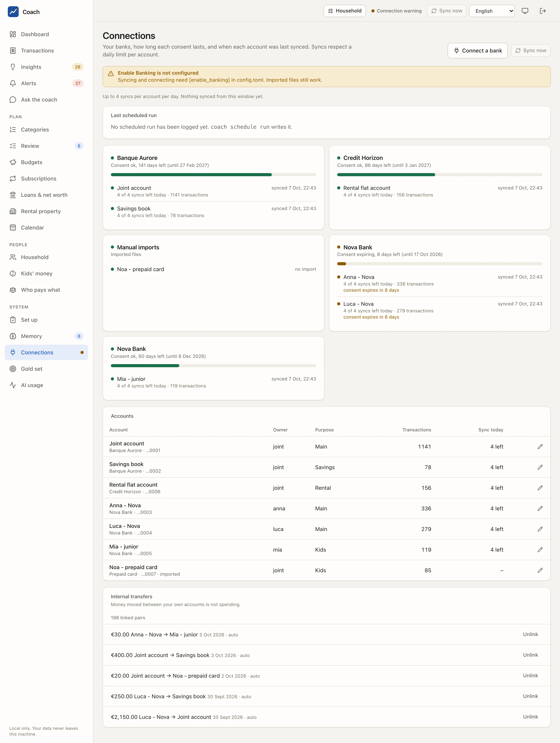Edit the Luca - Nova row pencil icon
The width and height of the screenshot is (560, 743).
coord(540,529)
